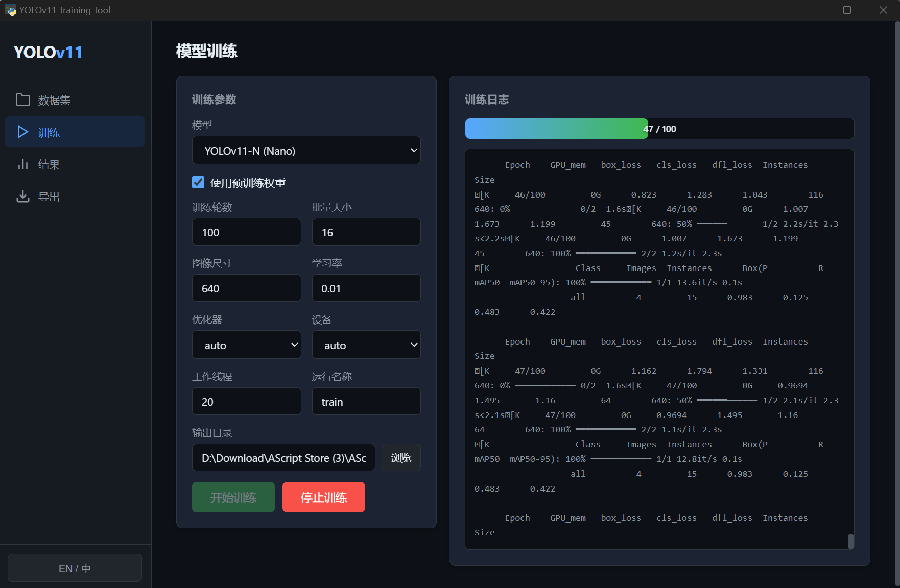Screen dimensions: 900x588
Task: Uncheck the 使用预训练权重 checkbox
Action: pos(198,183)
